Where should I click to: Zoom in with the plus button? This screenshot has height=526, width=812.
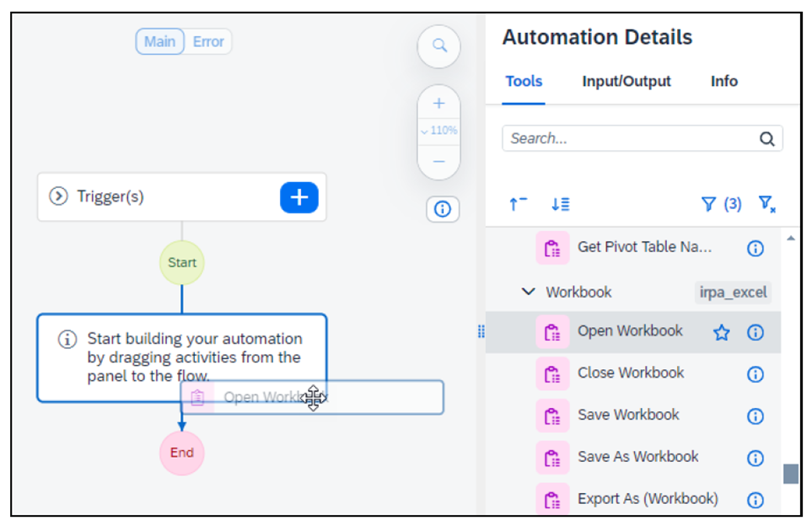click(x=438, y=103)
